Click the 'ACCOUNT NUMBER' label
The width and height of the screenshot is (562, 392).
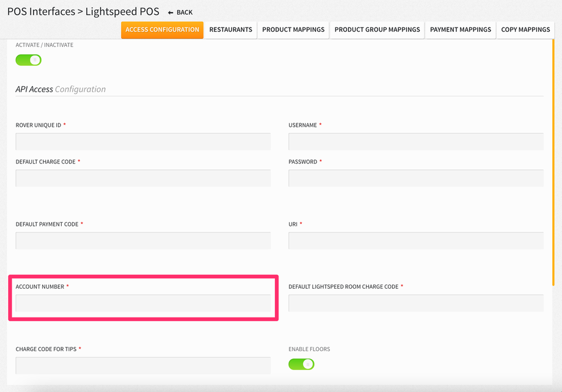pos(40,286)
